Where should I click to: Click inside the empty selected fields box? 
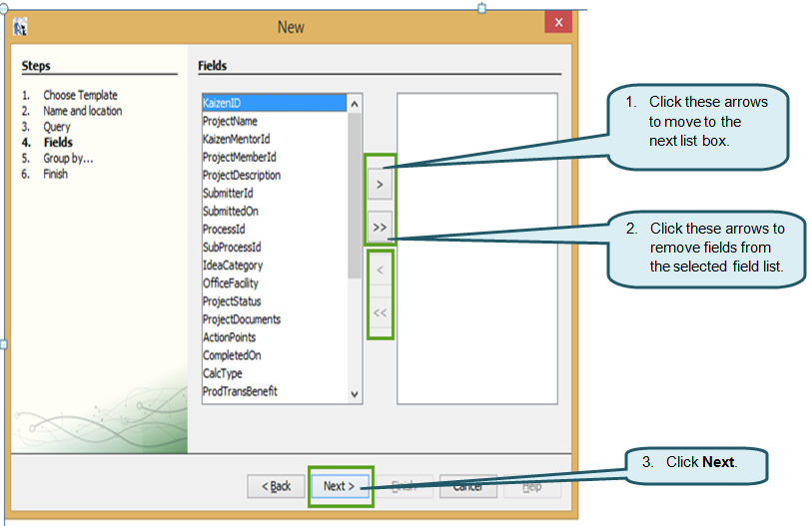476,250
